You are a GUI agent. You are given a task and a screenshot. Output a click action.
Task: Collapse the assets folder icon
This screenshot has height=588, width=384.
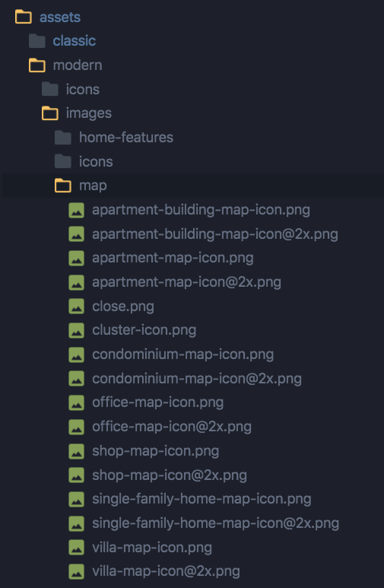click(x=24, y=17)
